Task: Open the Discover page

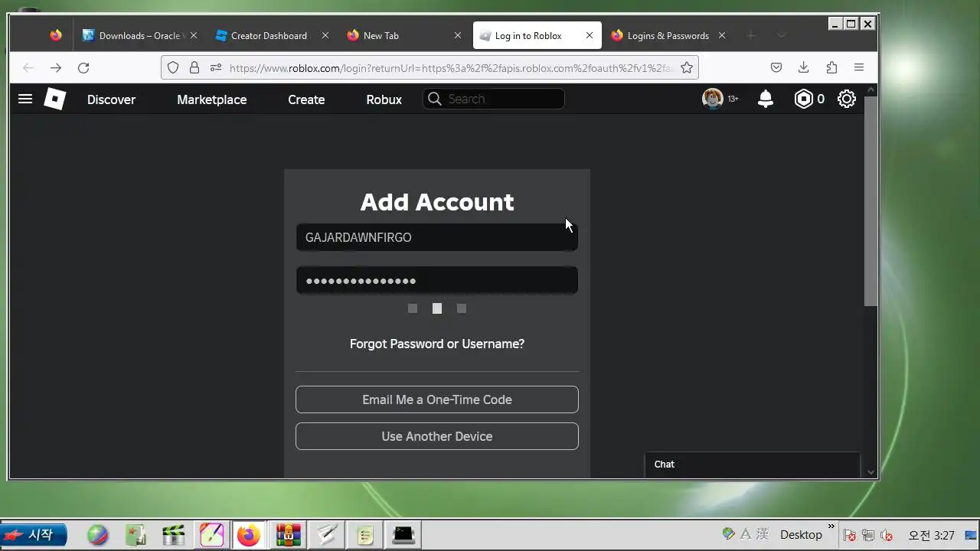Action: tap(111, 99)
